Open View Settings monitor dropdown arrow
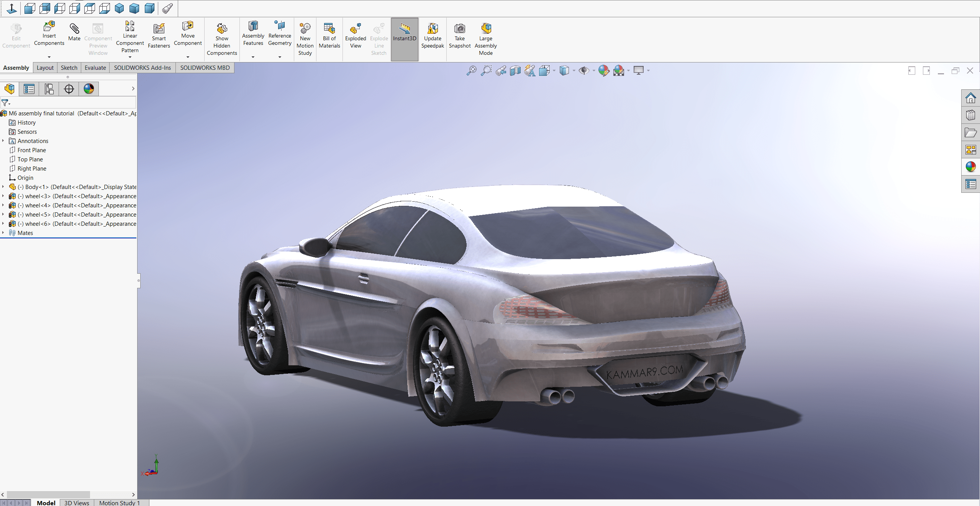Image resolution: width=980 pixels, height=506 pixels. click(648, 71)
